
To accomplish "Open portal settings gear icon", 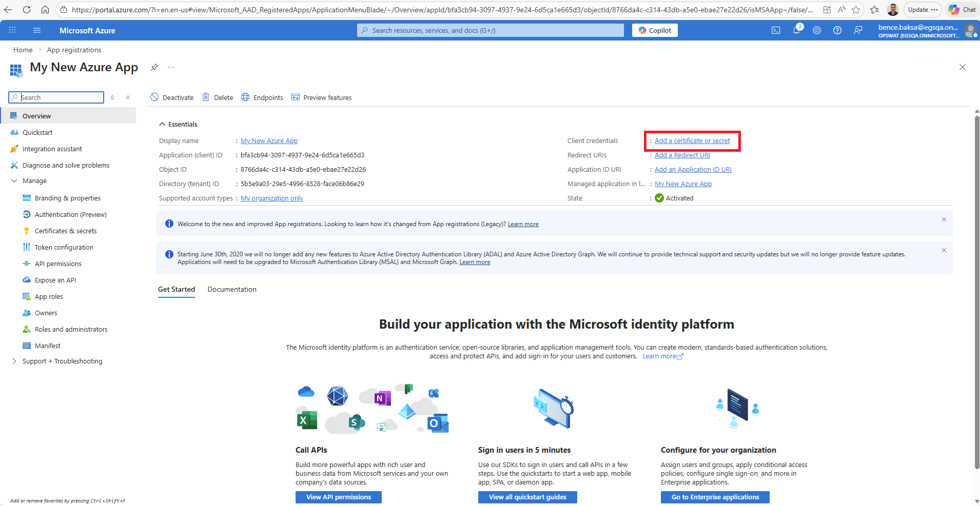I will (x=817, y=30).
